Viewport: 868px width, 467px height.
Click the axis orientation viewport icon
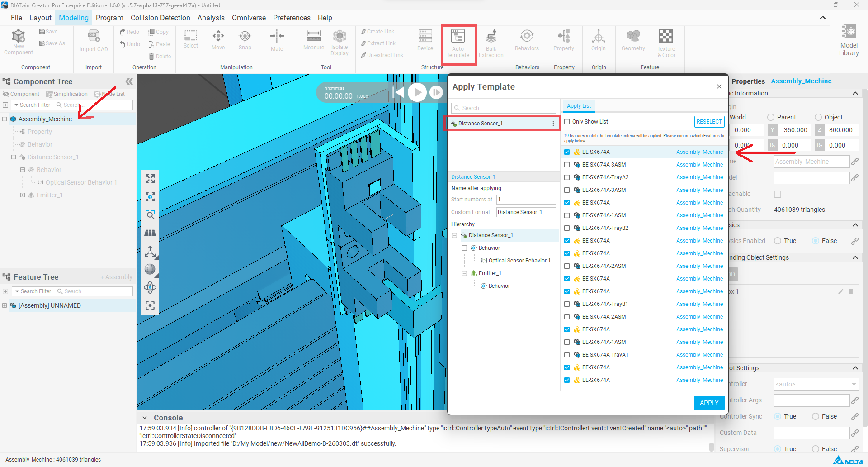pyautogui.click(x=150, y=251)
